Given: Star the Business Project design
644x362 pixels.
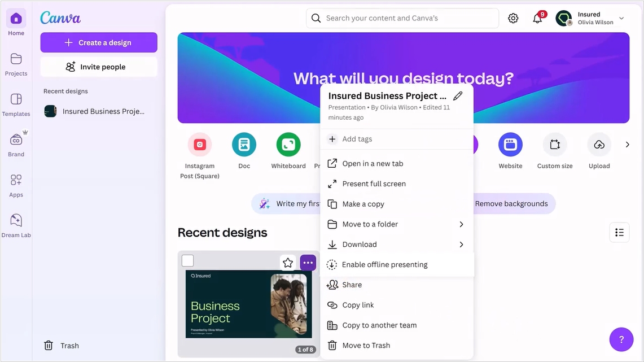Looking at the screenshot, I should click(x=288, y=263).
